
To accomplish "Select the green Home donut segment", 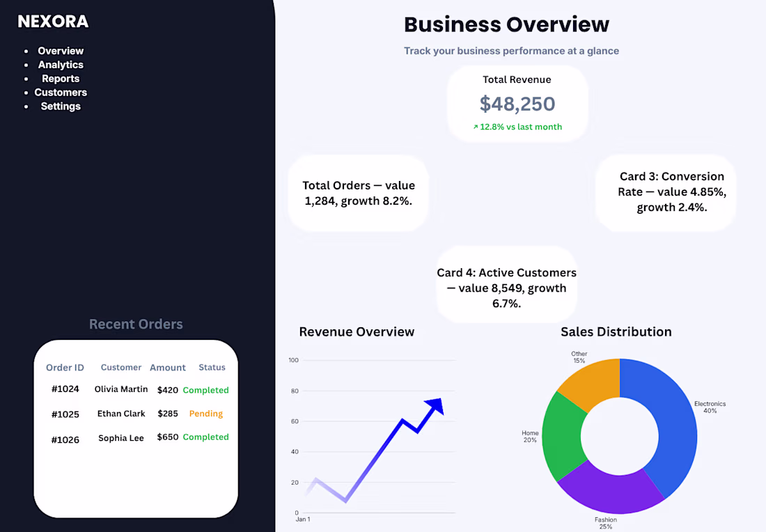I will click(x=563, y=436).
